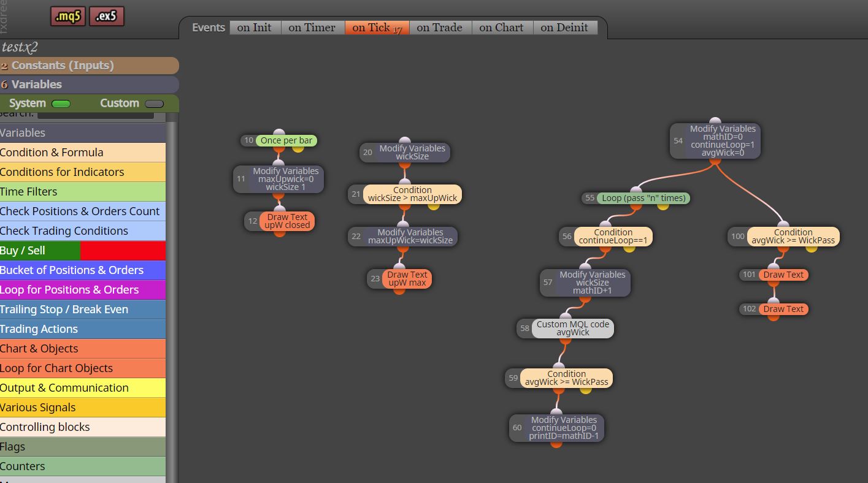Expand the Condition & Formula category
Screen dimensions: 868x483
pyautogui.click(x=83, y=153)
